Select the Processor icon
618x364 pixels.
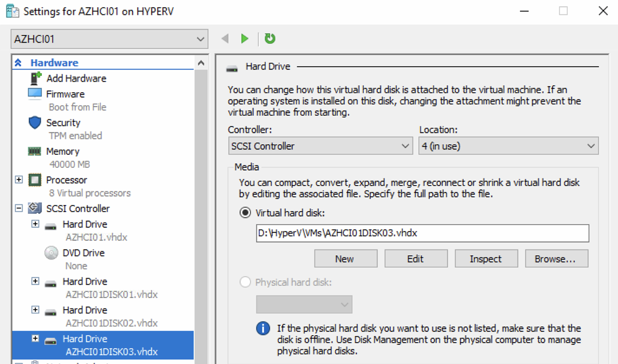click(35, 180)
